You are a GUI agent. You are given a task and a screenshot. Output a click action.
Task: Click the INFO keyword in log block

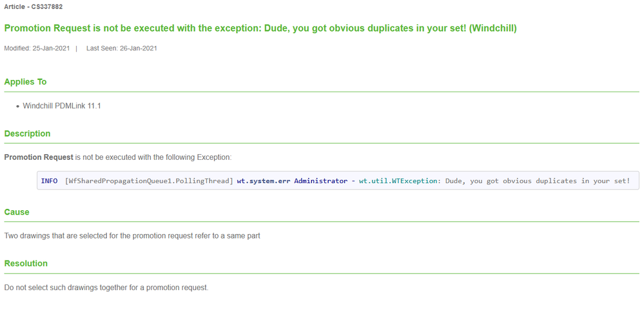(x=49, y=181)
